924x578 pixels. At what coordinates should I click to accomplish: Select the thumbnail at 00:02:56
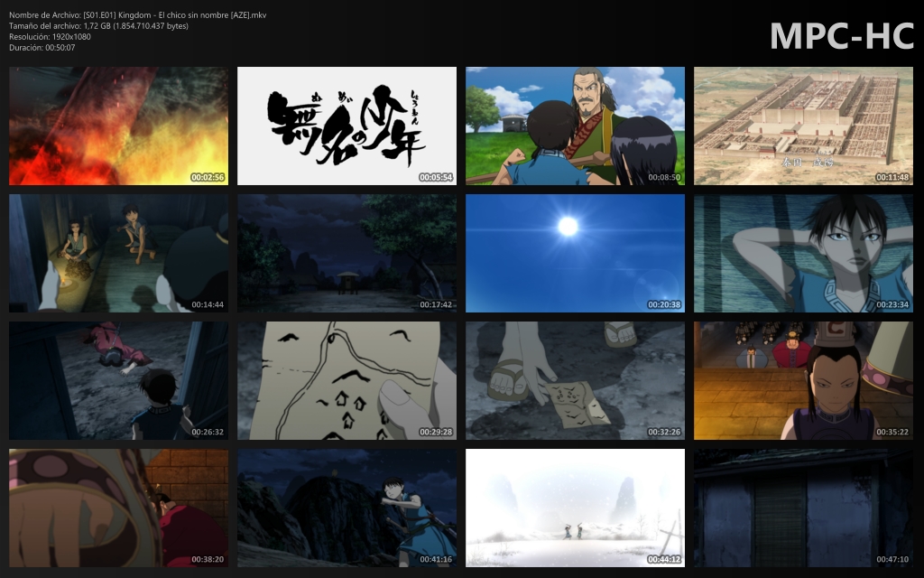point(118,126)
